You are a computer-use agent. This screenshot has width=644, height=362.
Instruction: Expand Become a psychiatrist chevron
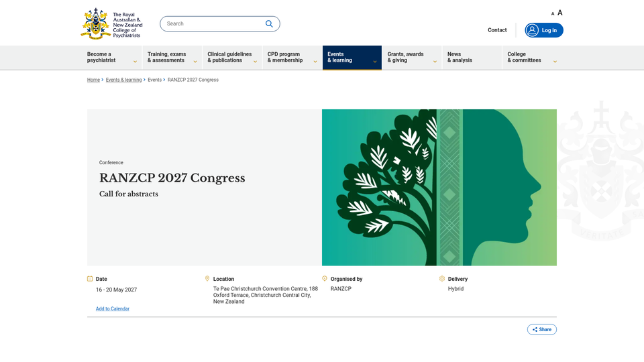coord(135,62)
